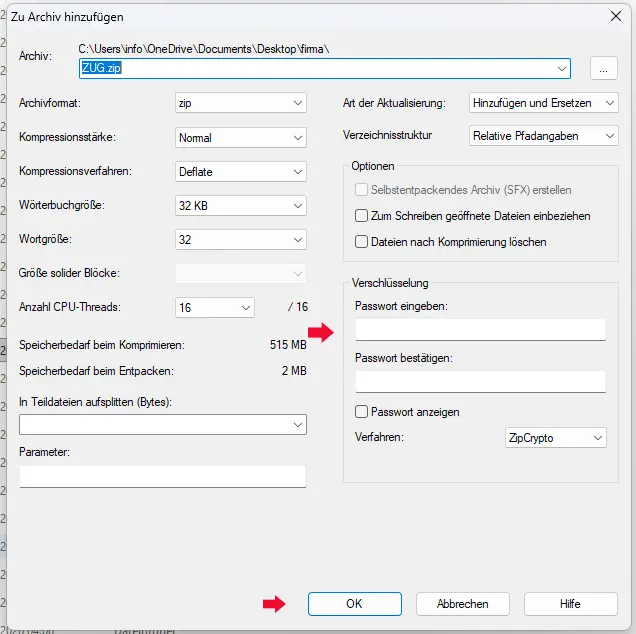Image resolution: width=636 pixels, height=634 pixels.
Task: Click the Verschlüsselung group label
Action: click(390, 283)
